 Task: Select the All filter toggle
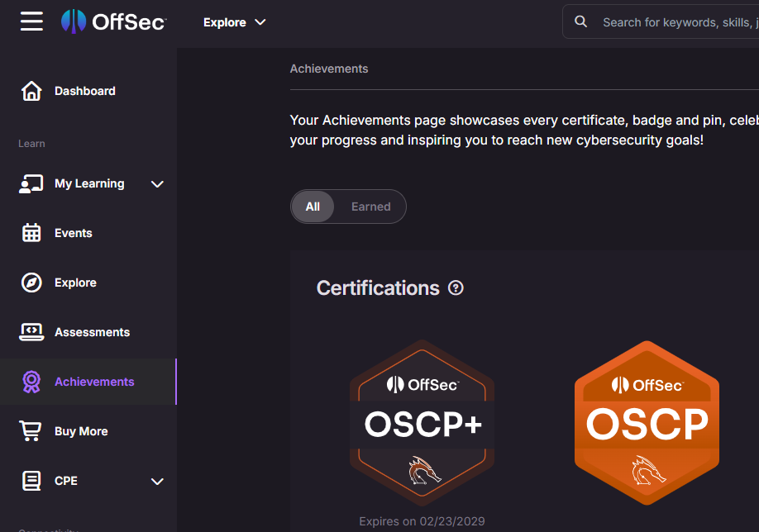[313, 207]
